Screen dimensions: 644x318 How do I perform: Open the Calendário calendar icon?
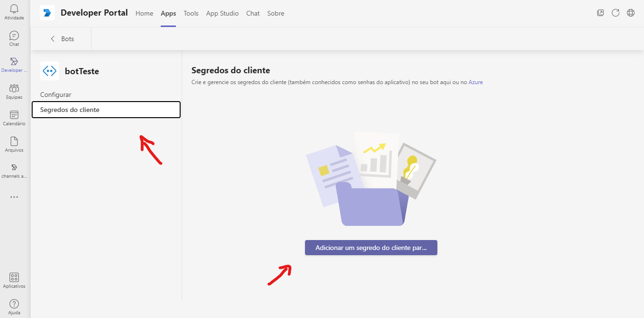point(14,115)
